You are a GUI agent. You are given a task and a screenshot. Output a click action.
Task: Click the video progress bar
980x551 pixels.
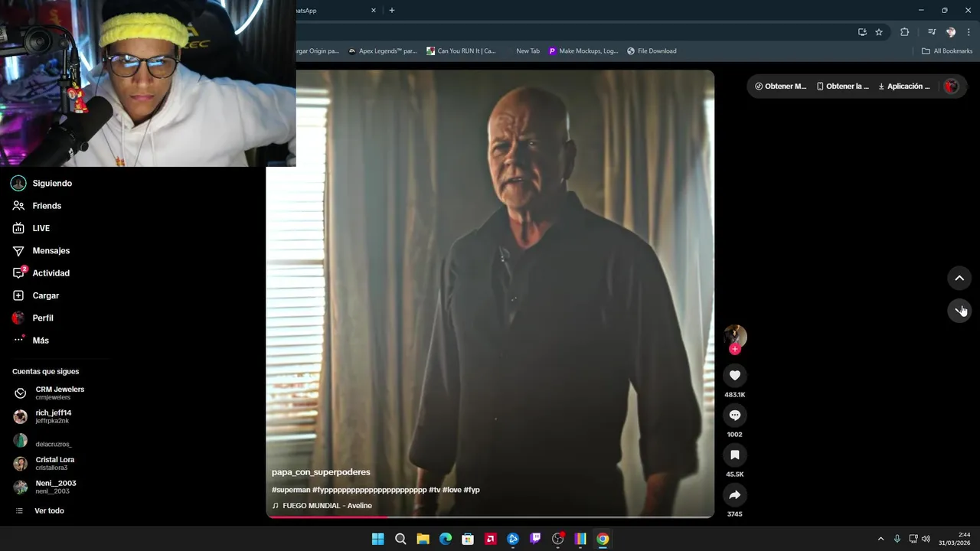(x=490, y=517)
